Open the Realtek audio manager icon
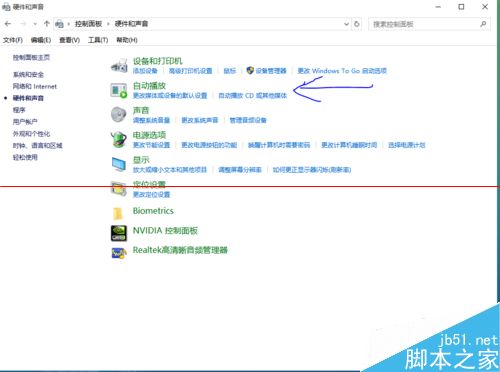This screenshot has height=372, width=500. pos(119,253)
